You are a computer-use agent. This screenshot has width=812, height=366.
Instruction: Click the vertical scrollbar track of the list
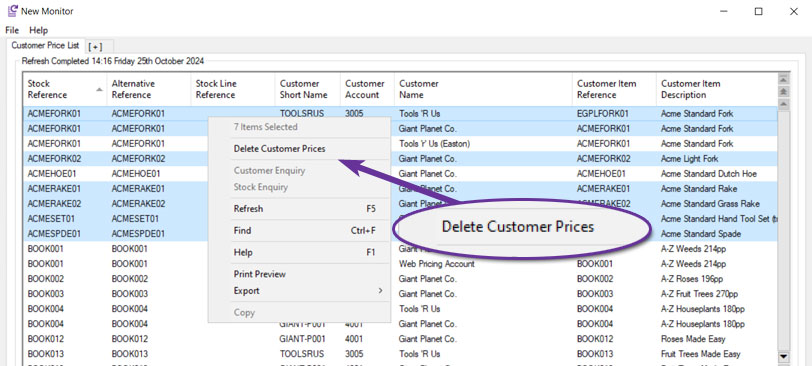coord(783,228)
